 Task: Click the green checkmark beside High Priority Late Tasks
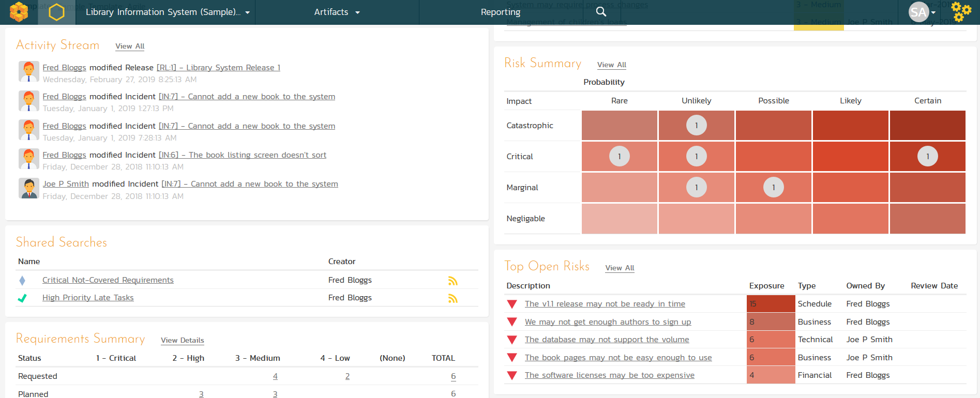(22, 298)
